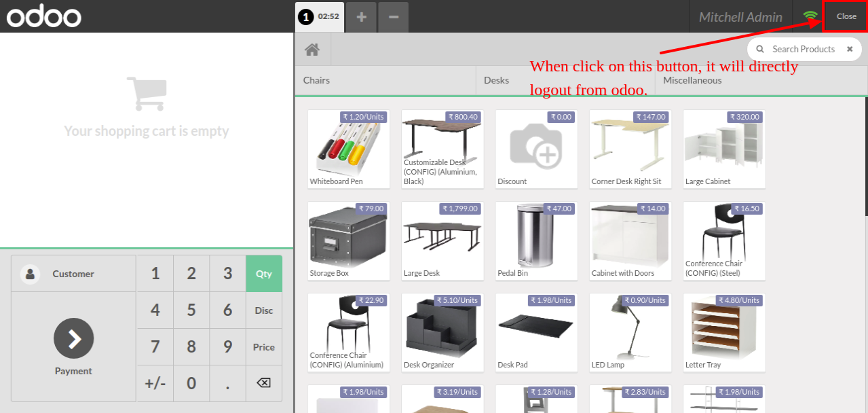Click numpad digit 6
Screen dimensions: 868x413
(228, 310)
